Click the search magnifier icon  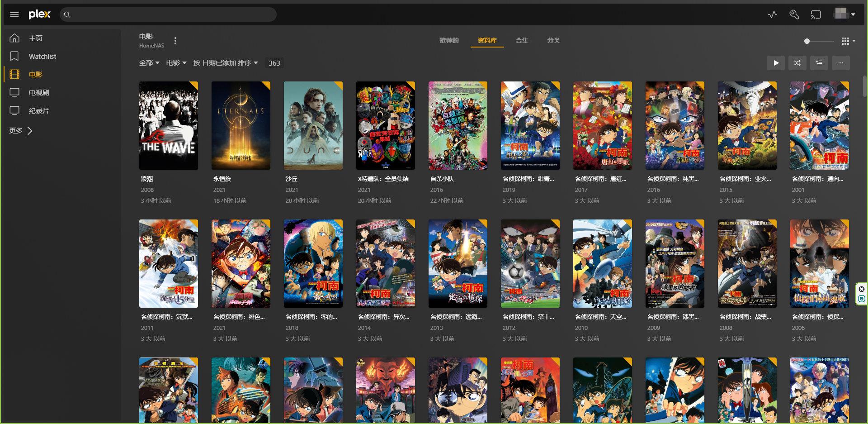[67, 14]
